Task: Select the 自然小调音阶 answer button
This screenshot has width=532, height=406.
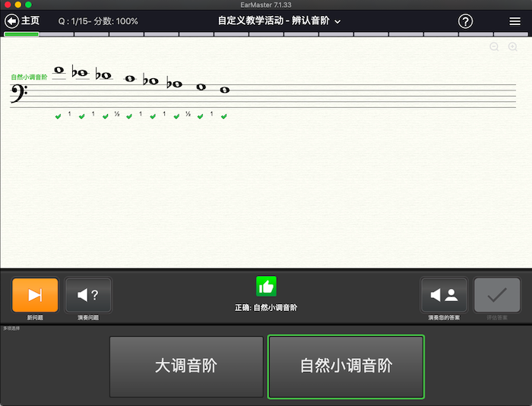Action: pyautogui.click(x=346, y=366)
